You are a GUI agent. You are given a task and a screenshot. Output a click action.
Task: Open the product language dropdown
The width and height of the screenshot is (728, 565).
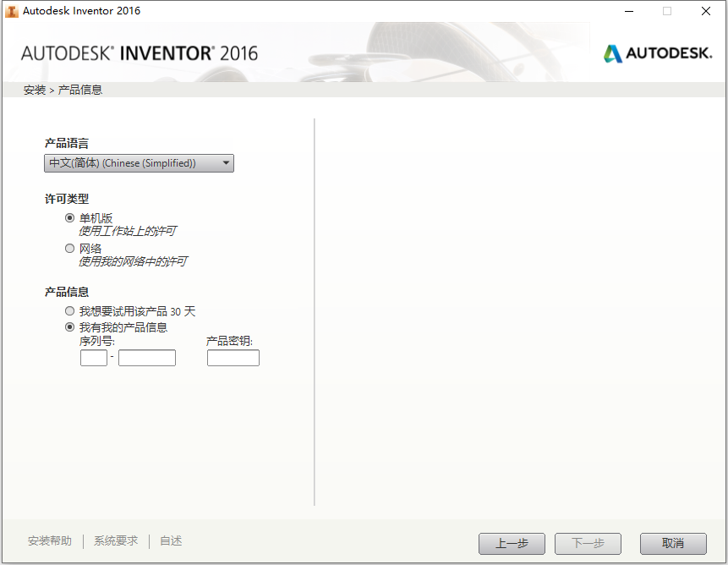point(139,163)
